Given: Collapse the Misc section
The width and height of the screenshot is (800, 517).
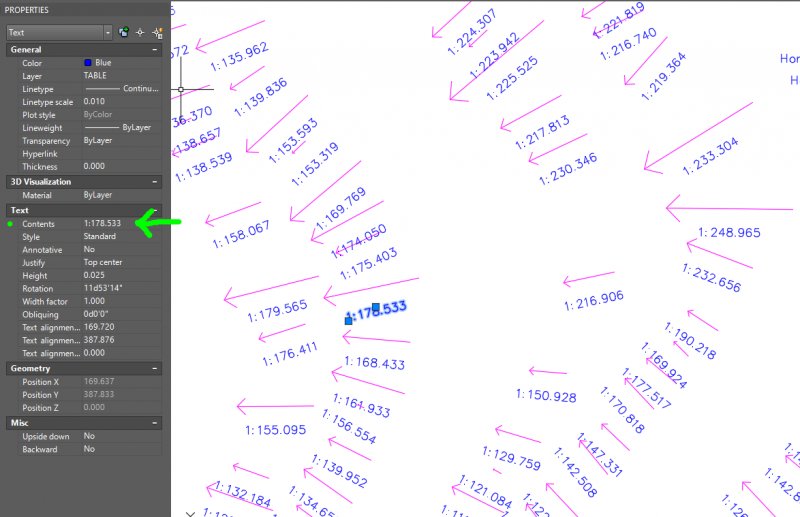Looking at the screenshot, I should tap(155, 423).
